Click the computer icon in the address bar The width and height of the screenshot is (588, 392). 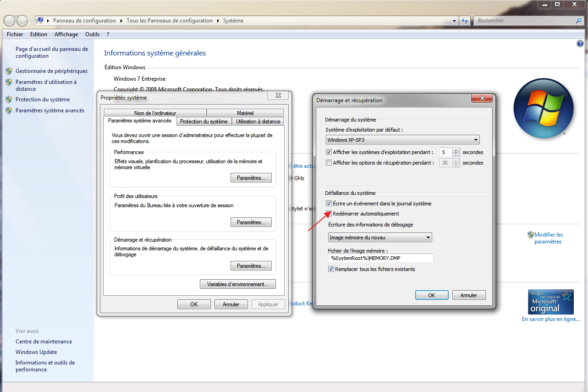click(40, 21)
